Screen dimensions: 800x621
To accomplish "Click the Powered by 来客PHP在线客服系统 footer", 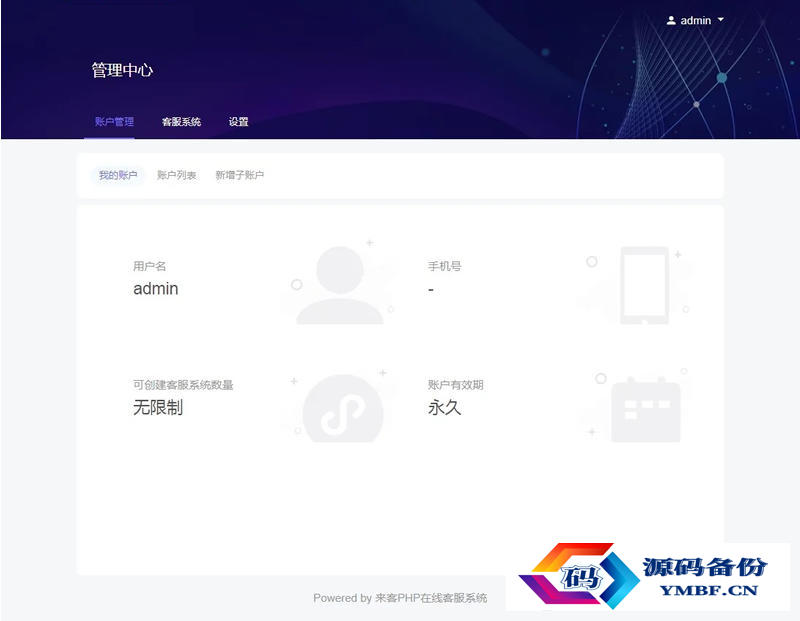I will pos(400,598).
